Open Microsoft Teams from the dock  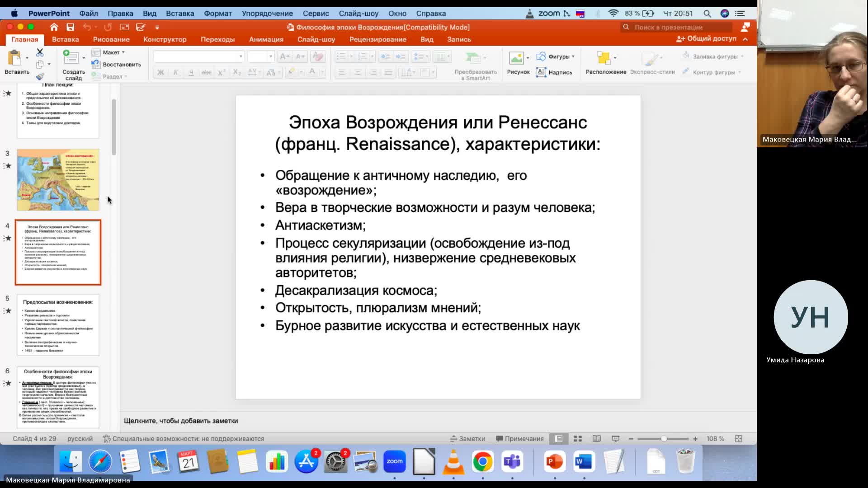tap(512, 461)
